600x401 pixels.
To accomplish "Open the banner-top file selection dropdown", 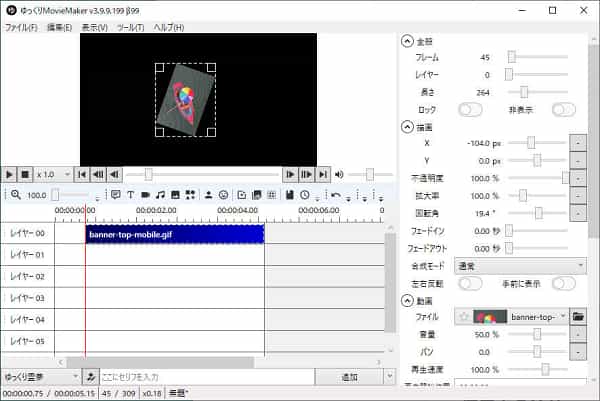I will click(x=511, y=317).
